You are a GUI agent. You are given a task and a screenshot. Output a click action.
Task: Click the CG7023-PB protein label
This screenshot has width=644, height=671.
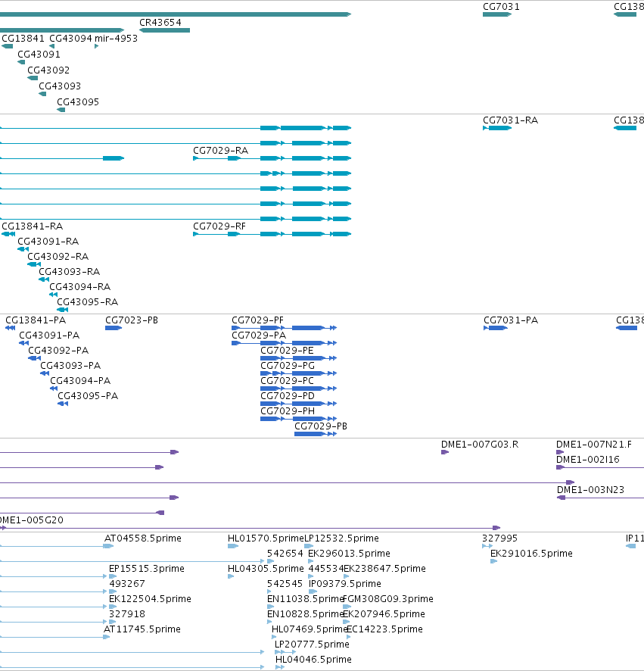pos(132,320)
